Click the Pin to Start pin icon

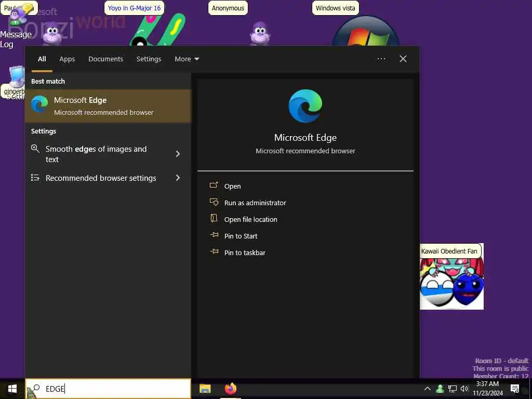coord(214,235)
